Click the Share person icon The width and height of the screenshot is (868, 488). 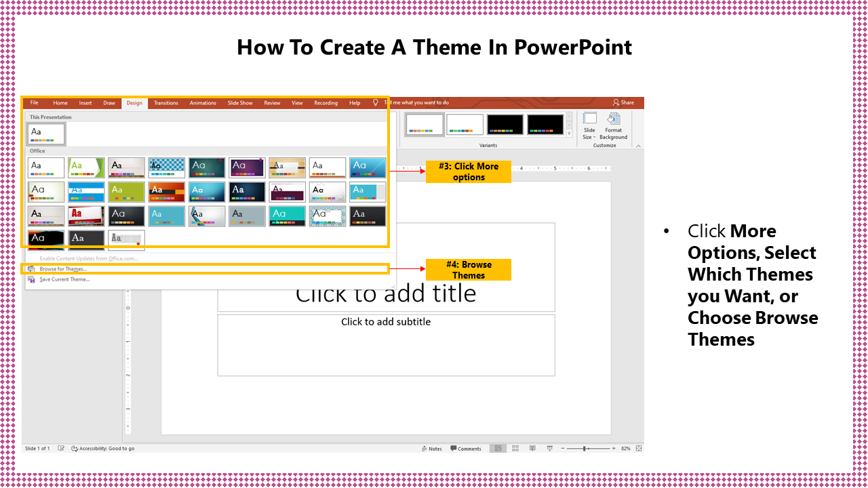616,103
